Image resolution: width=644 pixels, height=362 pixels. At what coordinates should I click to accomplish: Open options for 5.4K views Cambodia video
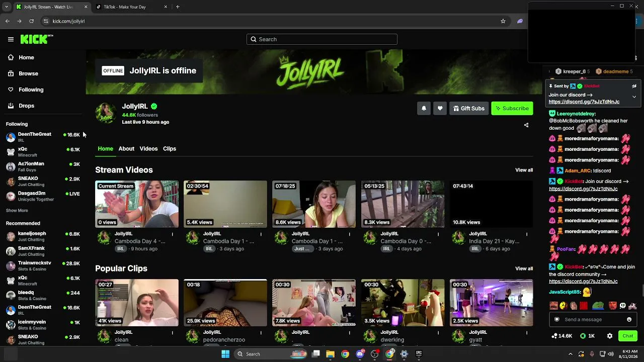261,234
